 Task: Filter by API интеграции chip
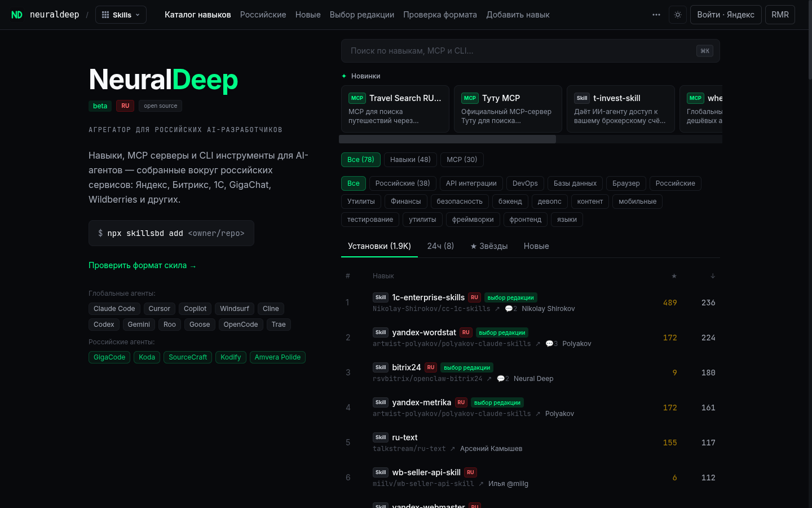[471, 183]
